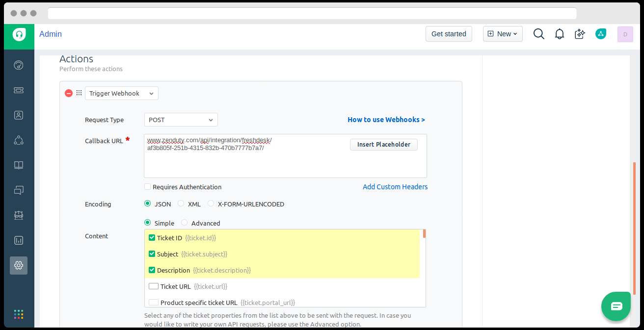Select Simple content mode
The height and width of the screenshot is (330, 644).
tap(148, 223)
